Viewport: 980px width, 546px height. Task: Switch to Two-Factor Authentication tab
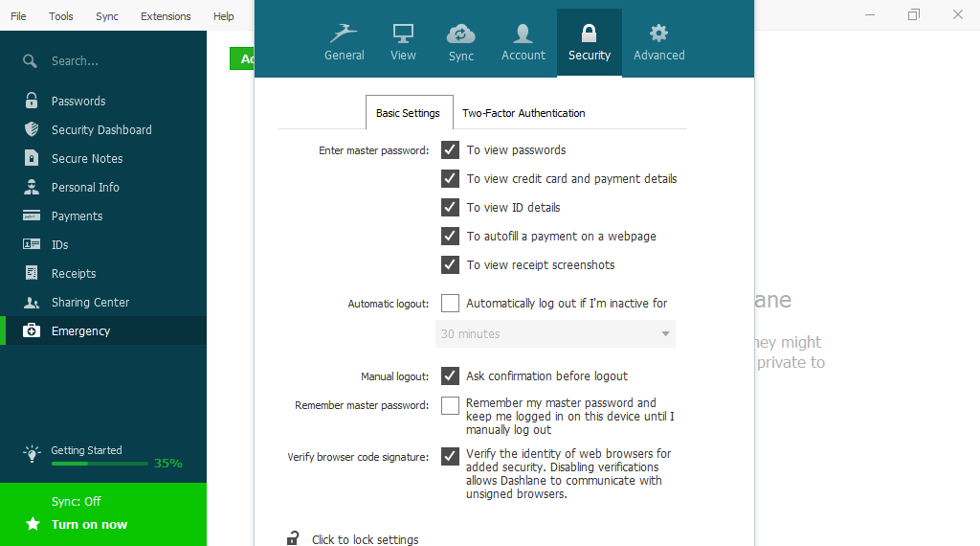click(523, 113)
